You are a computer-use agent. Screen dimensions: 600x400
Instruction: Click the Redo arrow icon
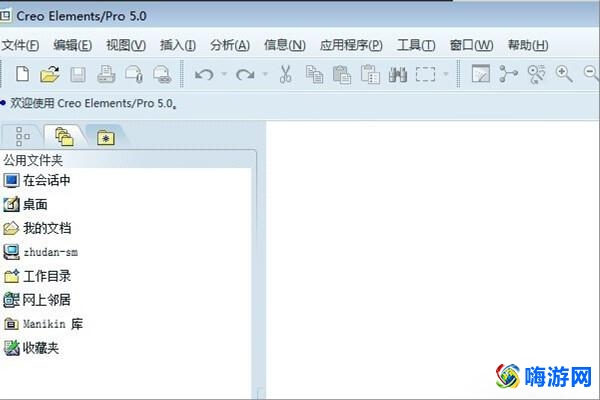(245, 74)
